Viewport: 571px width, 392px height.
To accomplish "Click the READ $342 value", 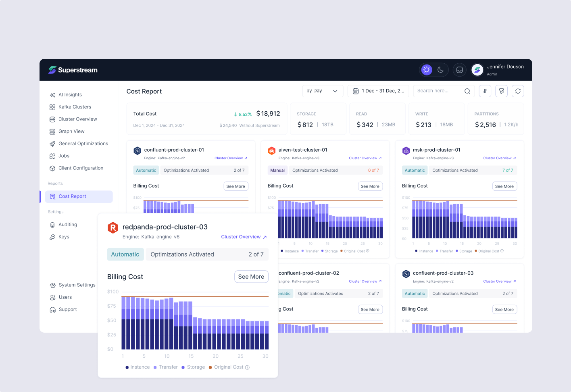I will tap(365, 125).
